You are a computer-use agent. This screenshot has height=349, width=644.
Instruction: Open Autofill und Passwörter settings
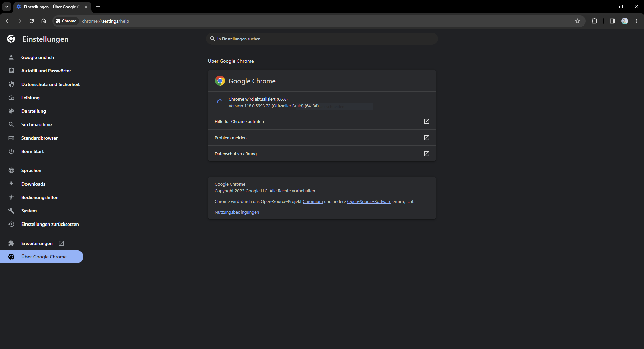point(42,71)
